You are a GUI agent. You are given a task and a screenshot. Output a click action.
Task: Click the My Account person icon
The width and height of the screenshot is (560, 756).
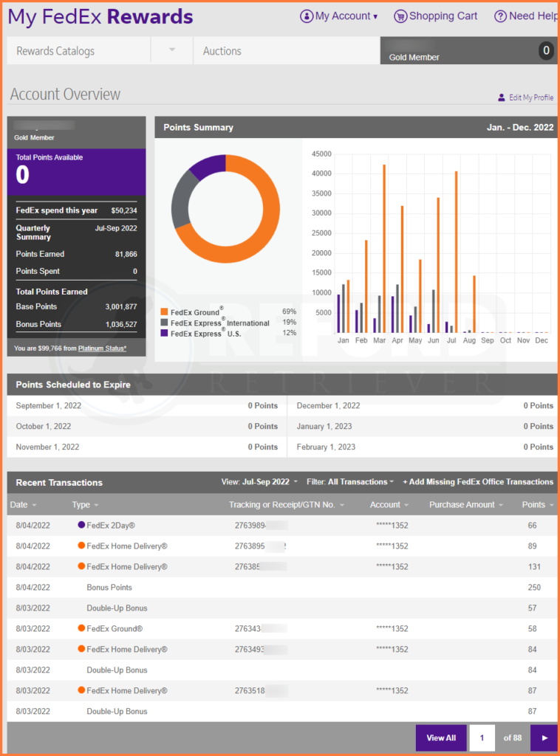coord(307,16)
